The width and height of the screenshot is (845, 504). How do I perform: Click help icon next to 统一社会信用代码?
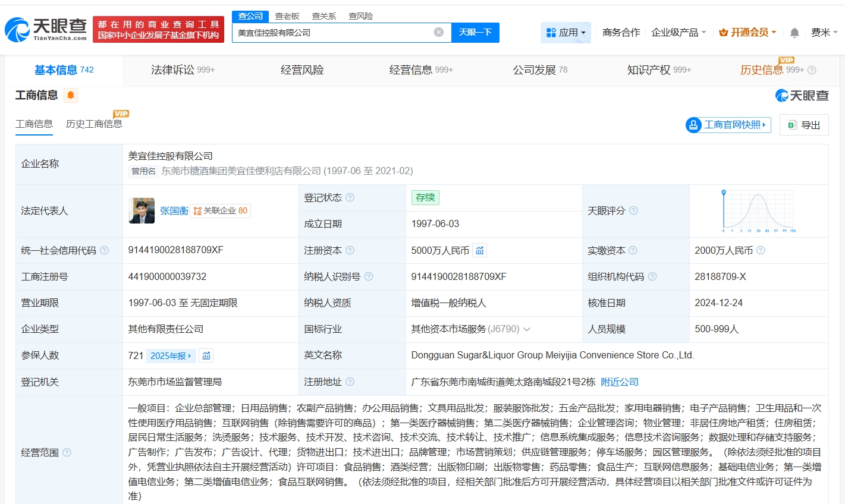click(105, 250)
